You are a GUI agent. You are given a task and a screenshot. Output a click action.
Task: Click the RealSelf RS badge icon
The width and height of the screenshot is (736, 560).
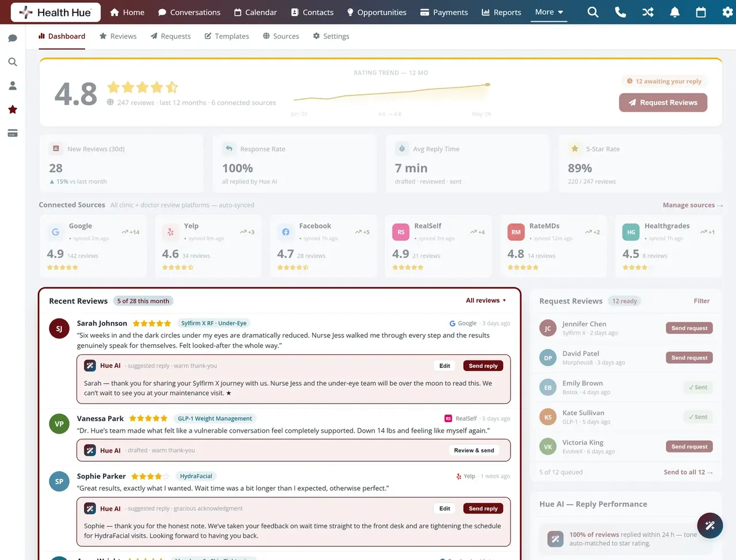click(401, 232)
